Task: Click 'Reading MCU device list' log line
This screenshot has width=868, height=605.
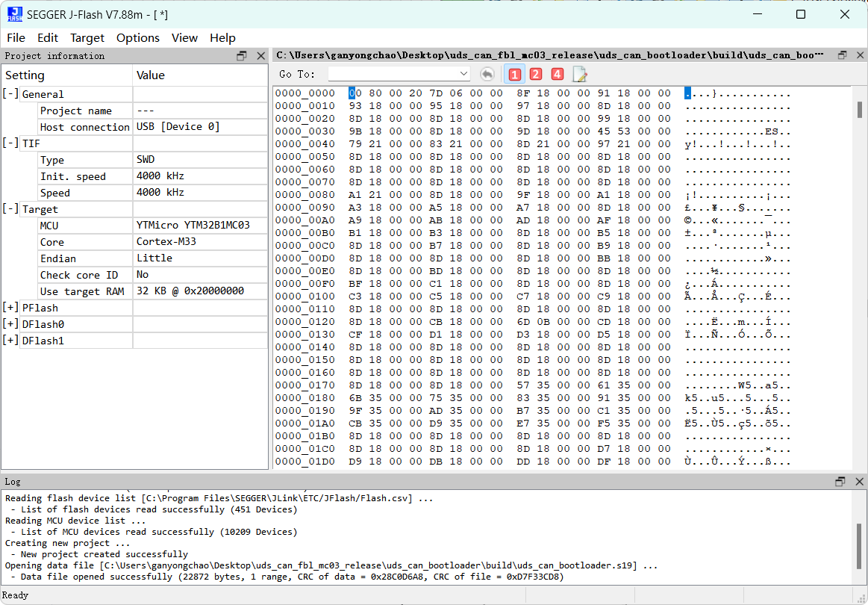Action: click(x=75, y=521)
